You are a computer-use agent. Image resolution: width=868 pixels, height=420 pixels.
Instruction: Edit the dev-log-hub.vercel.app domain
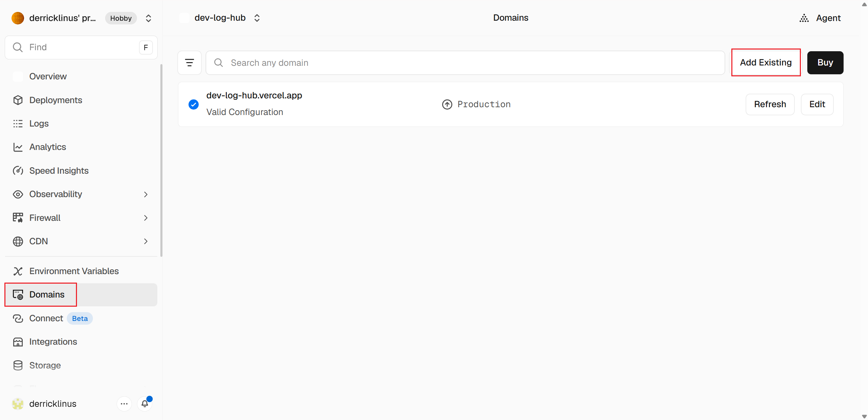817,104
